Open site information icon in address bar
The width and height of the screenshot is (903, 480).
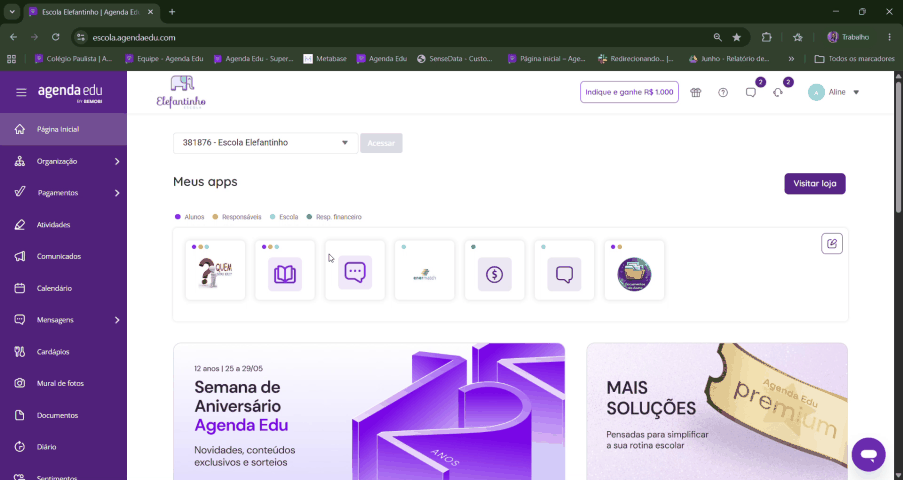pyautogui.click(x=81, y=37)
